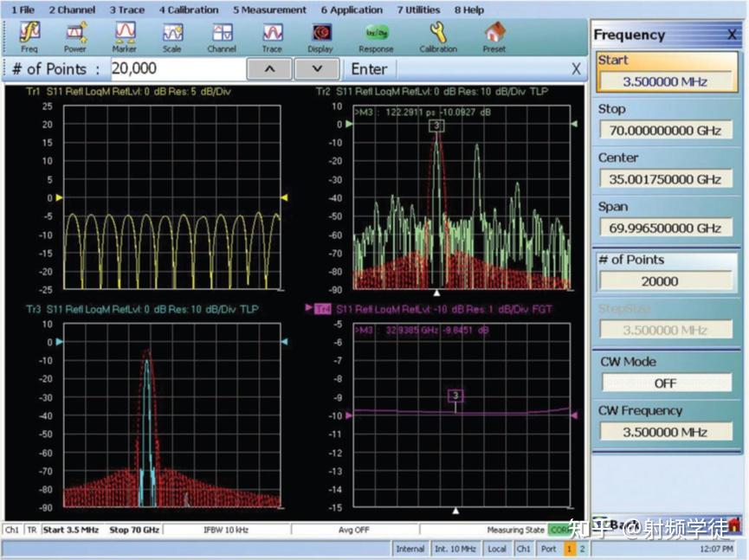Switch to Port 2 in status bar
Viewport: 749px width, 560px height.
pos(582,549)
